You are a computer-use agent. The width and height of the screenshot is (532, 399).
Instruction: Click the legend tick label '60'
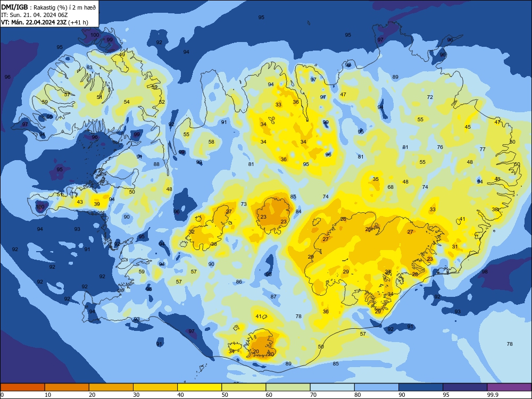(x=269, y=395)
